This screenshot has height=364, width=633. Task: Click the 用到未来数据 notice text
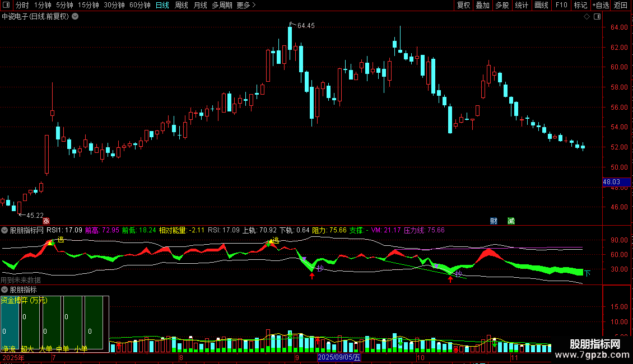tap(21, 280)
